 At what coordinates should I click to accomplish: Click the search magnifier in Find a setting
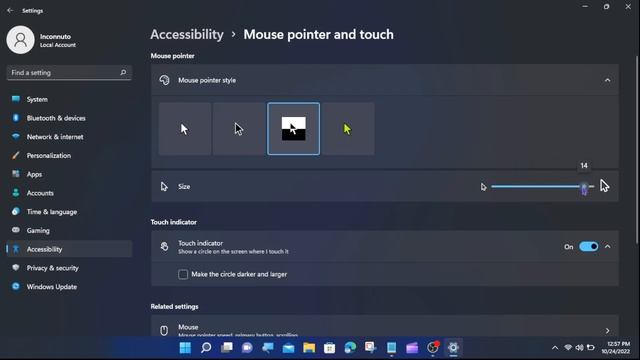[x=123, y=72]
